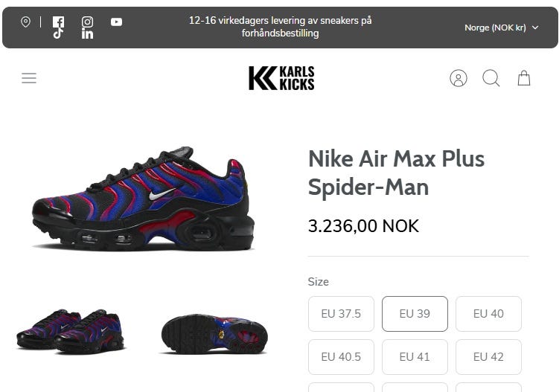Screen dimensions: 559x392
Task: Select size EU 39
Action: click(415, 314)
